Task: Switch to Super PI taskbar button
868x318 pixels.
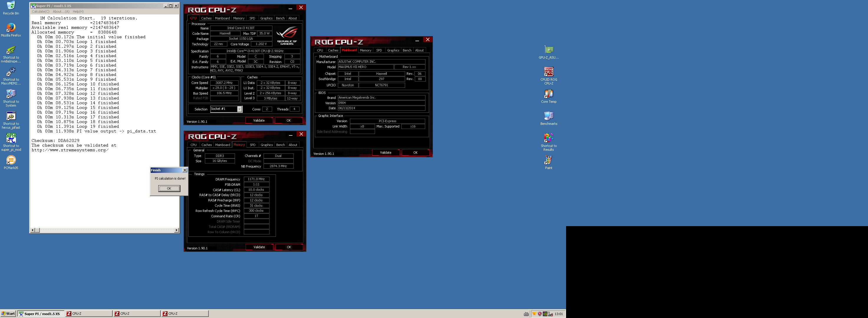Action: click(41, 314)
